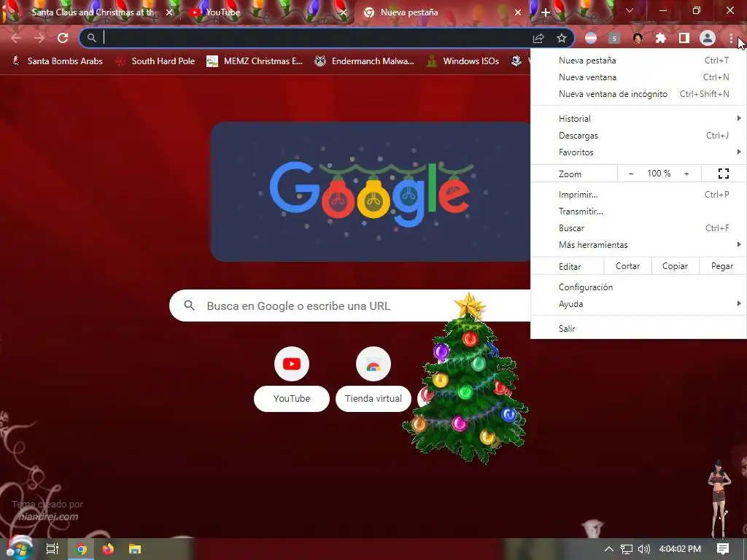Click the face avatar extension icon
Image resolution: width=747 pixels, height=560 pixels.
coord(638,38)
